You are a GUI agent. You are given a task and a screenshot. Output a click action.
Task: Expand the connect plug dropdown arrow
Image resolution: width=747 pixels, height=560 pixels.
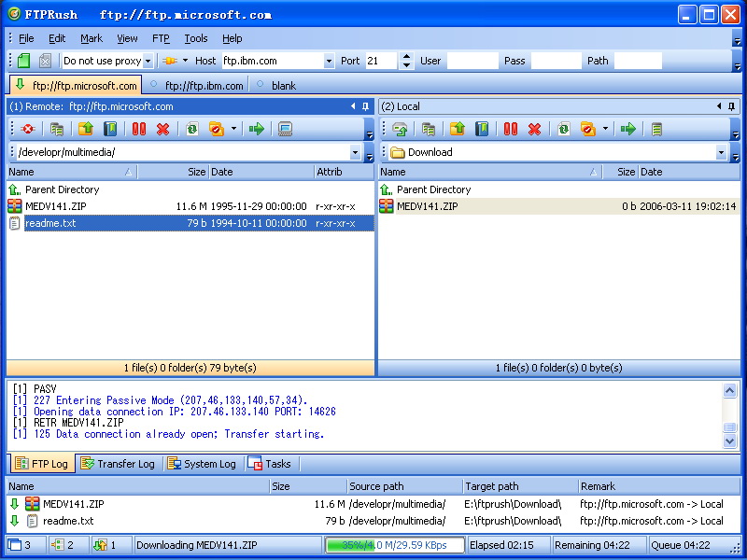coord(185,61)
